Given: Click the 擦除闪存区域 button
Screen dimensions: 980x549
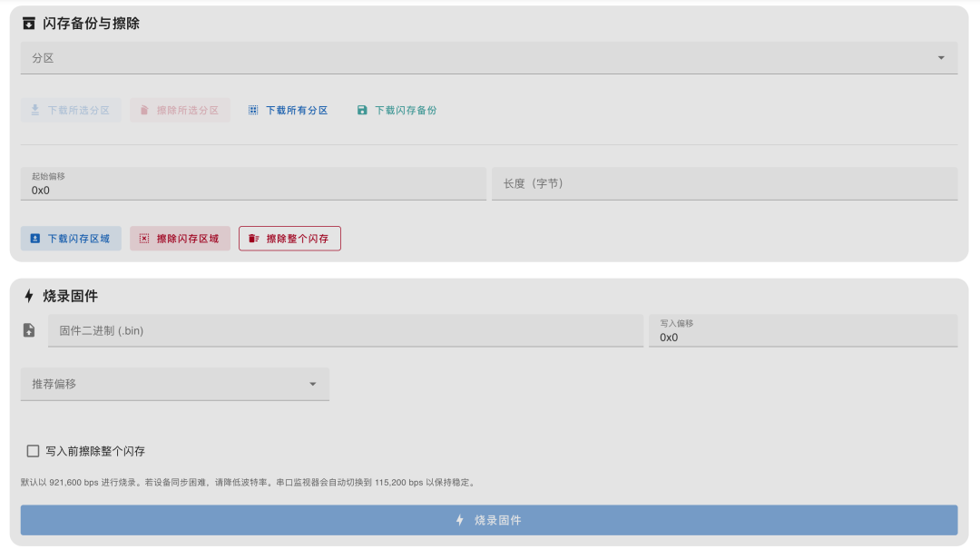Looking at the screenshot, I should [180, 239].
